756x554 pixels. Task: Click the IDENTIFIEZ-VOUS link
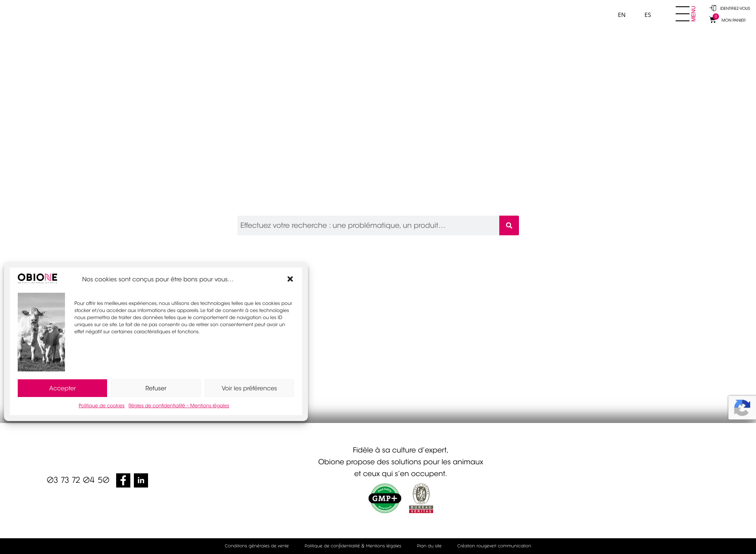click(x=735, y=8)
